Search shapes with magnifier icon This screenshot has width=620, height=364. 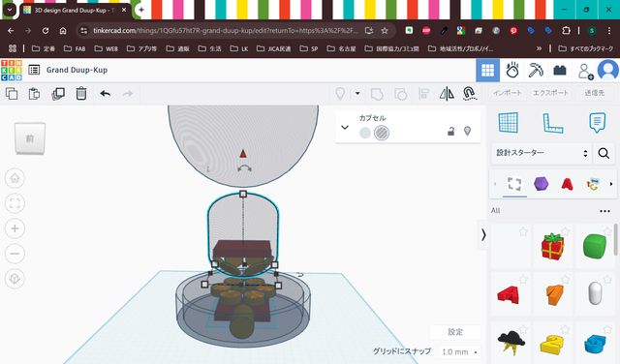(604, 153)
